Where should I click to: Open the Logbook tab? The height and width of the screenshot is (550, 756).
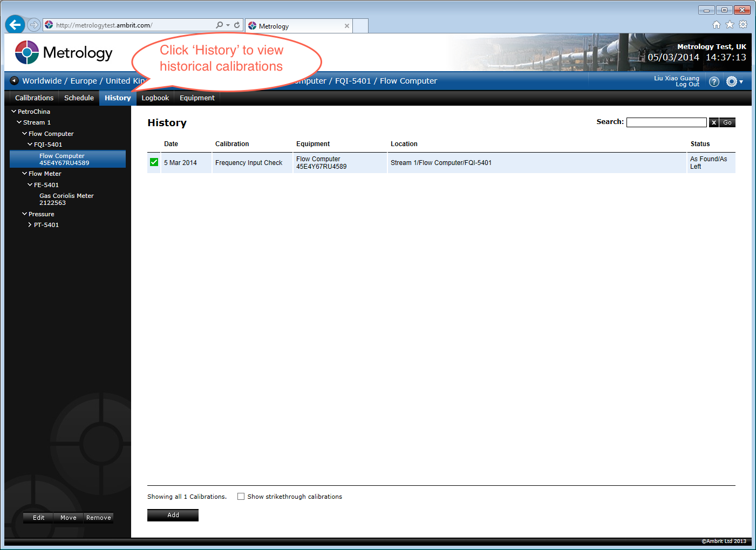pyautogui.click(x=155, y=98)
